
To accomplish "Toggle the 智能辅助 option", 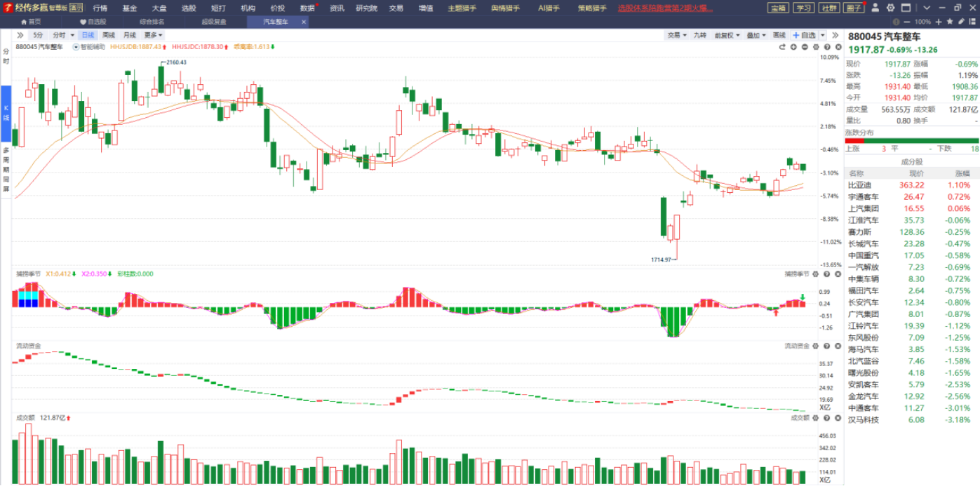I will 89,47.
